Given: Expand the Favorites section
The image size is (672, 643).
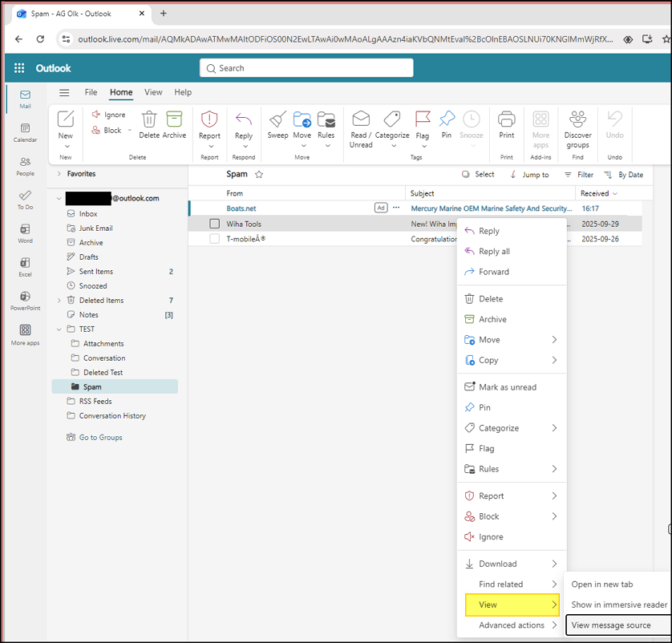Looking at the screenshot, I should (59, 173).
